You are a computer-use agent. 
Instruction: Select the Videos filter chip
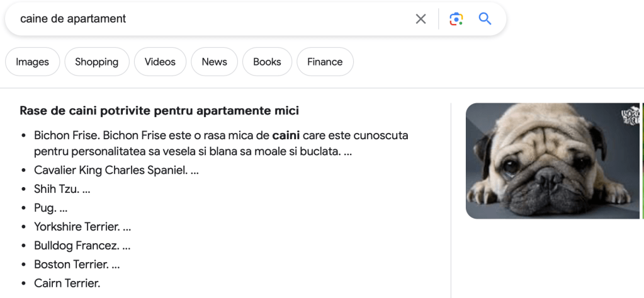click(x=160, y=62)
